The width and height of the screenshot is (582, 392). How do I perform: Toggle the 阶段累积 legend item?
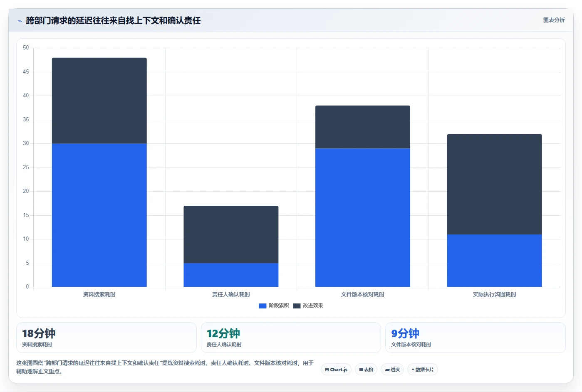click(x=274, y=306)
